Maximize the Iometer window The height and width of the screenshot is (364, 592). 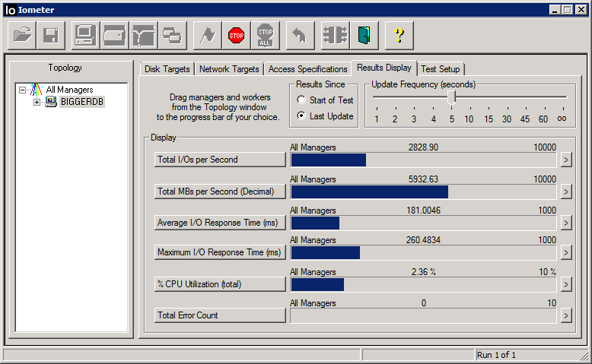click(568, 10)
